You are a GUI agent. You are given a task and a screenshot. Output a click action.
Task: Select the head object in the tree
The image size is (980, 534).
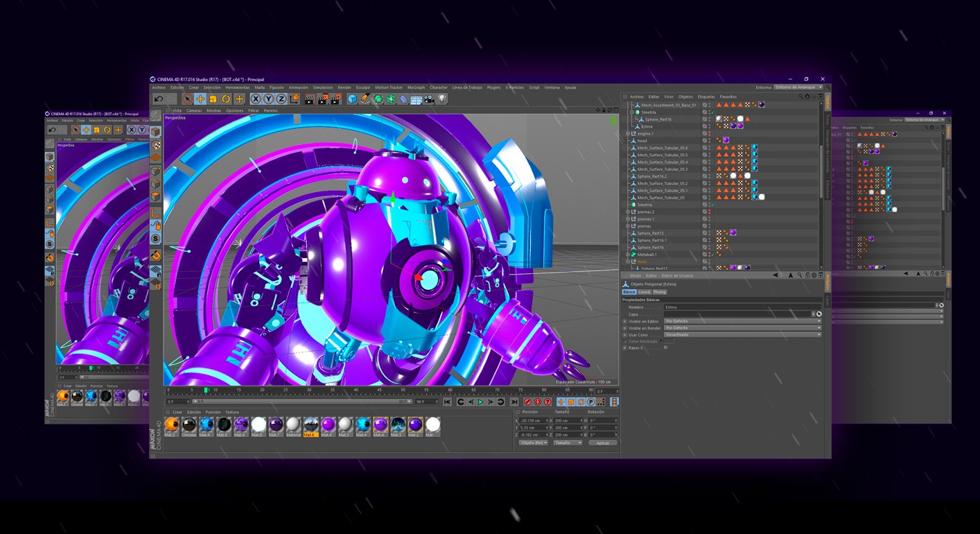tap(642, 141)
